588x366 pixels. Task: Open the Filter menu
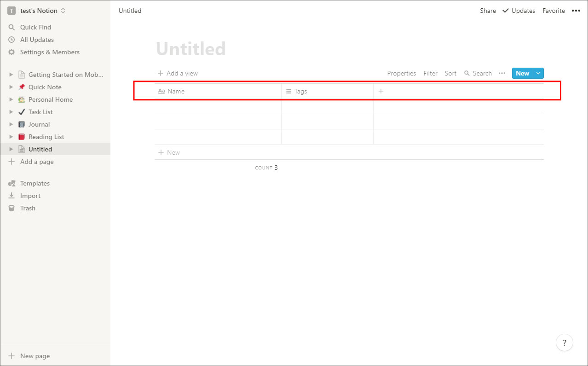click(430, 73)
